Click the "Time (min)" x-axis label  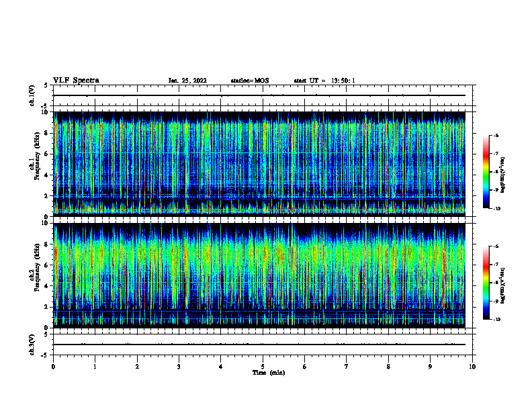(x=269, y=373)
